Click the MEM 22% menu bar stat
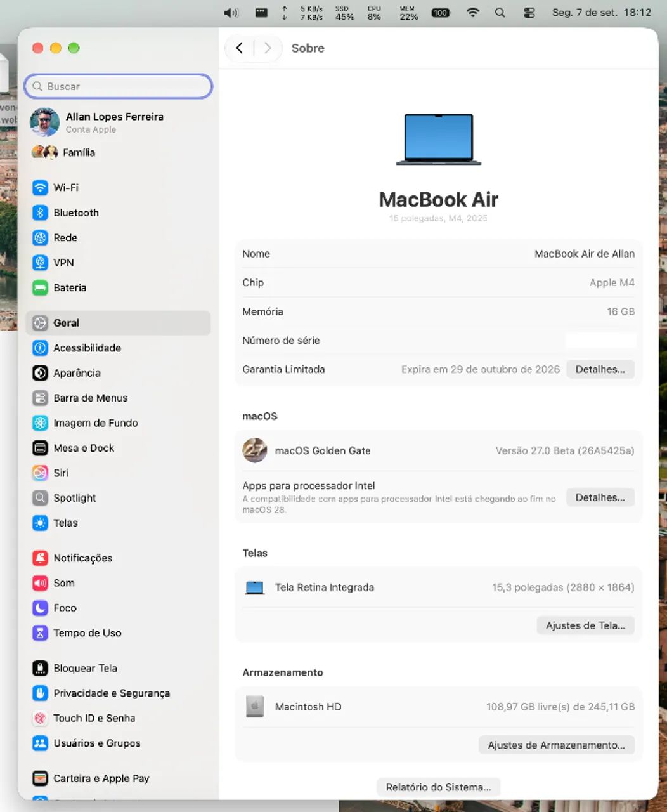This screenshot has width=667, height=812. point(408,13)
